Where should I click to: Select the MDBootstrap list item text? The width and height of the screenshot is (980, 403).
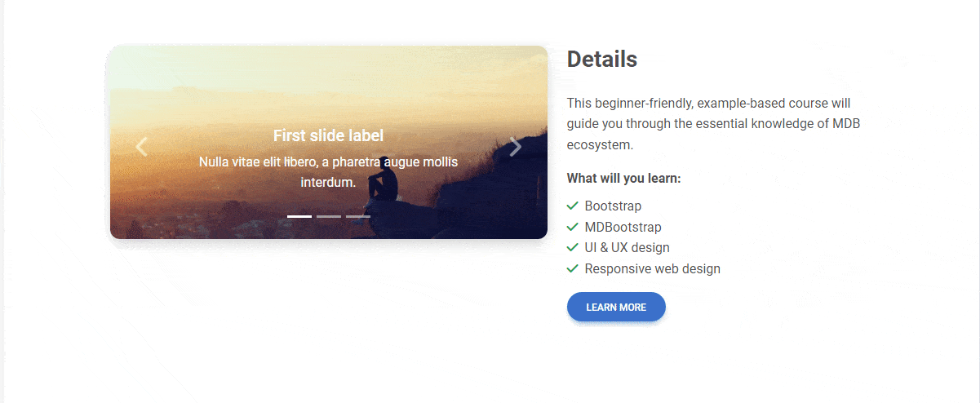pos(623,227)
